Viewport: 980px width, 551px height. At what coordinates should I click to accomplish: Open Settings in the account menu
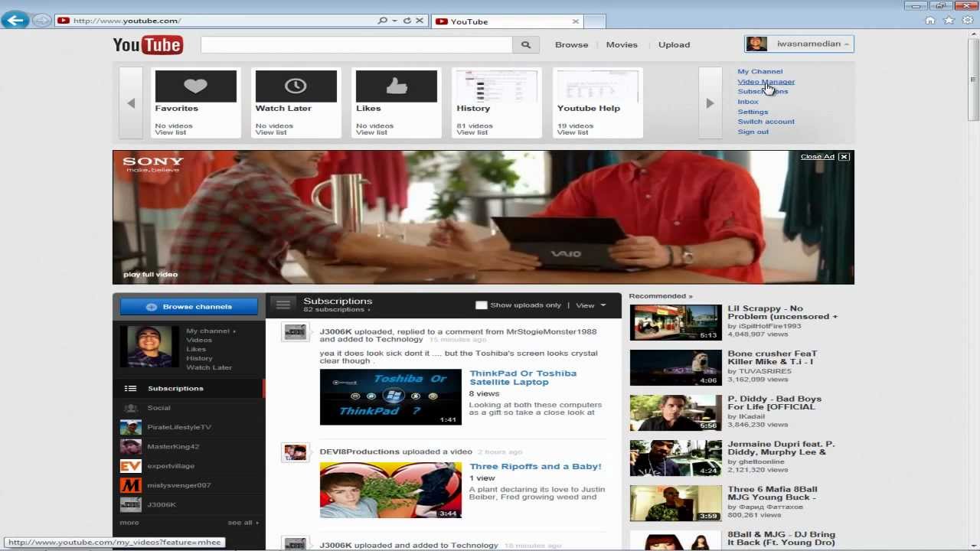click(x=753, y=112)
